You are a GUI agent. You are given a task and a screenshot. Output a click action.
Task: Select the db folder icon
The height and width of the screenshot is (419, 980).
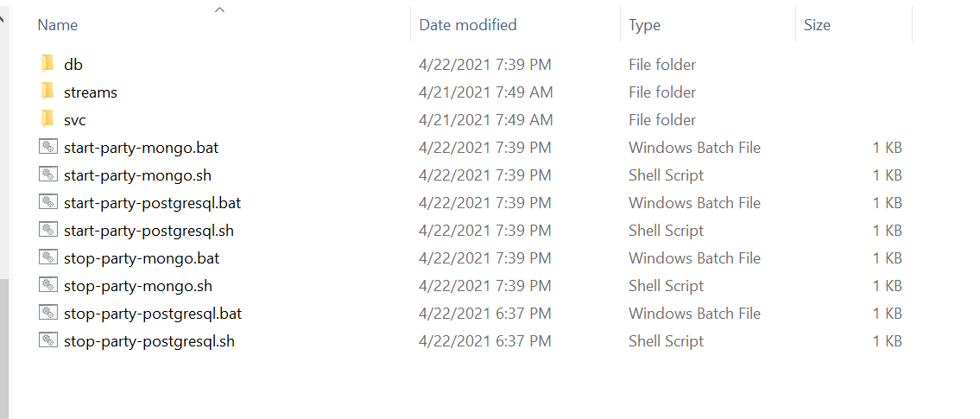click(x=47, y=64)
